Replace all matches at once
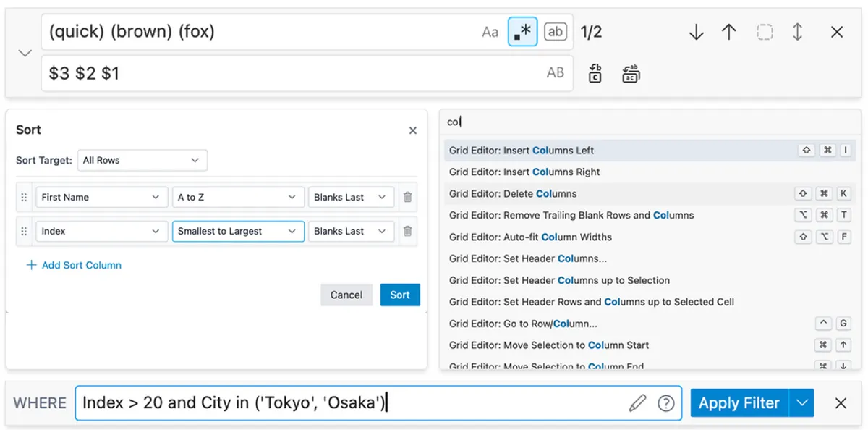Screen dimensions: 868x430 630,73
